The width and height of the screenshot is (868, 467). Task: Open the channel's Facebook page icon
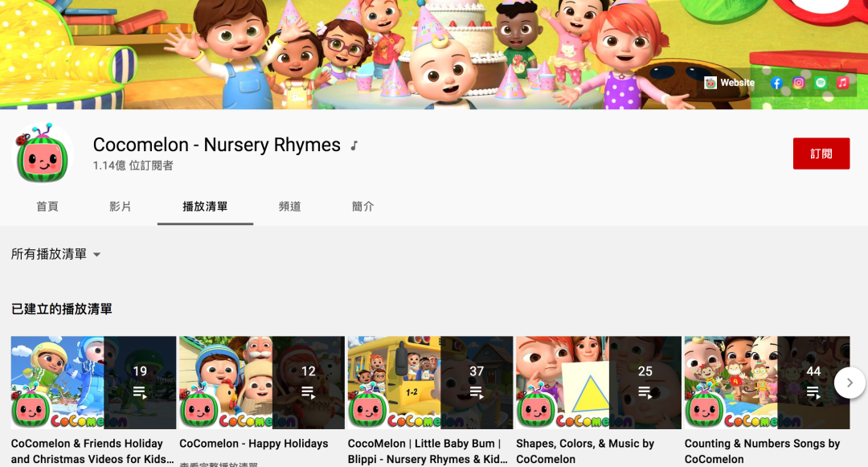pos(776,83)
